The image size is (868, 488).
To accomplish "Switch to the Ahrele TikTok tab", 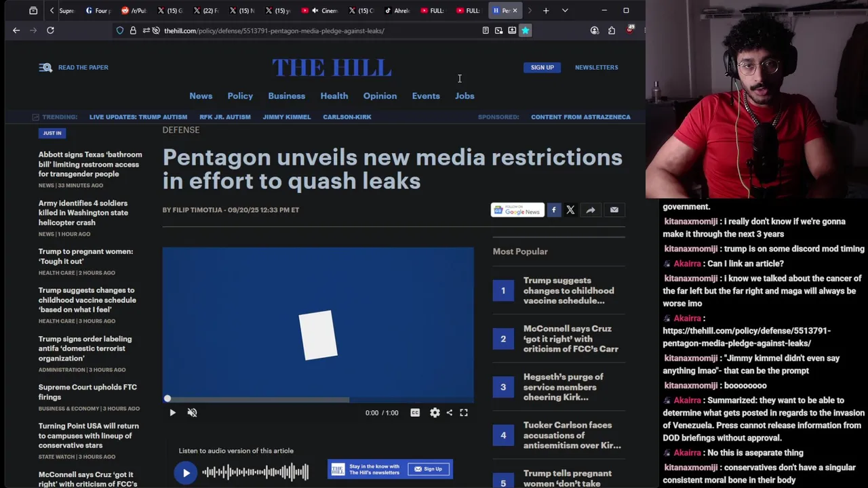I will tap(397, 10).
